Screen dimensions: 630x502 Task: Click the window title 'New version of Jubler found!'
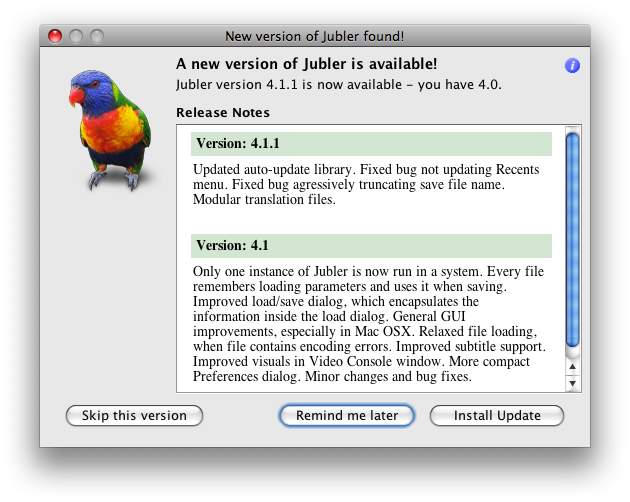click(314, 36)
